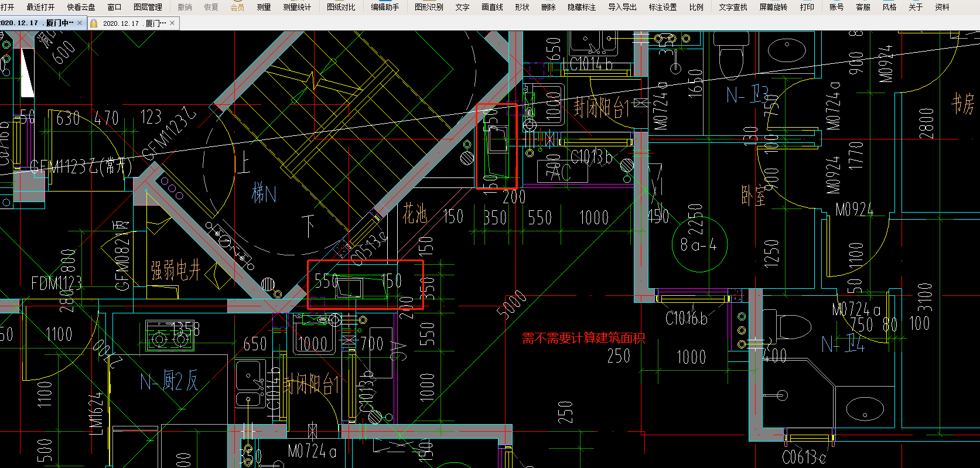Select the 测量 measure tool
This screenshot has height=468, width=980.
[x=264, y=7]
